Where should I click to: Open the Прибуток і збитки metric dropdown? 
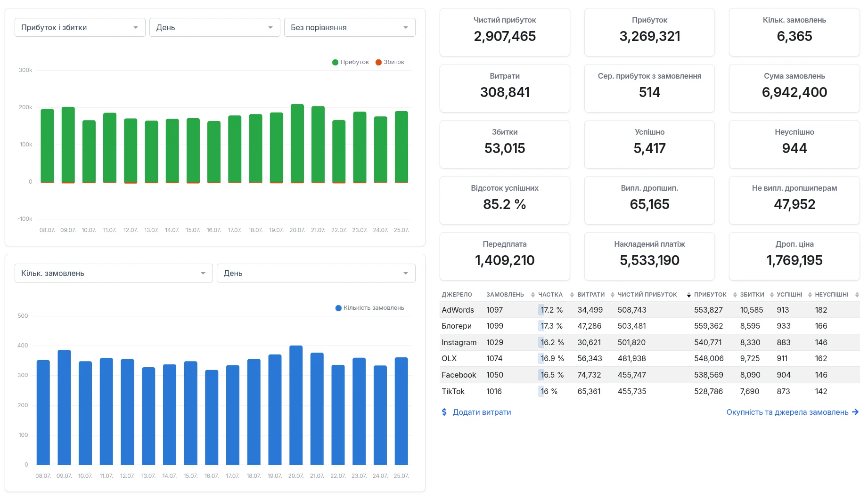tap(80, 27)
